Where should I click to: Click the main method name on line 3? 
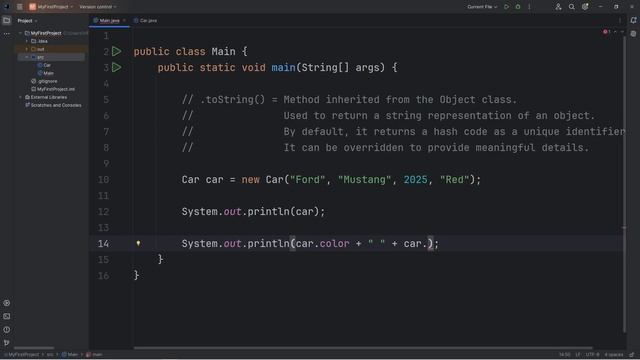283,68
